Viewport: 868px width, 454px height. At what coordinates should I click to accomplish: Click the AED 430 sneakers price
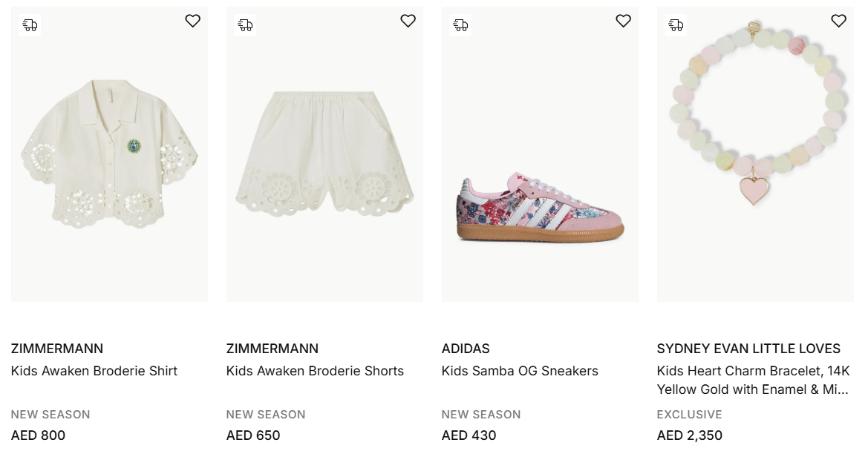(469, 435)
